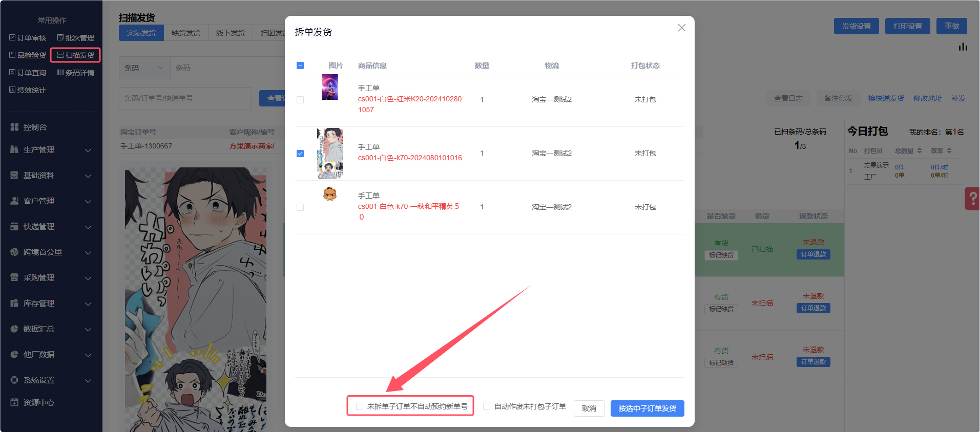Focus the 条码/订单号/快递单号 input field
This screenshot has width=980, height=432.
tap(185, 98)
